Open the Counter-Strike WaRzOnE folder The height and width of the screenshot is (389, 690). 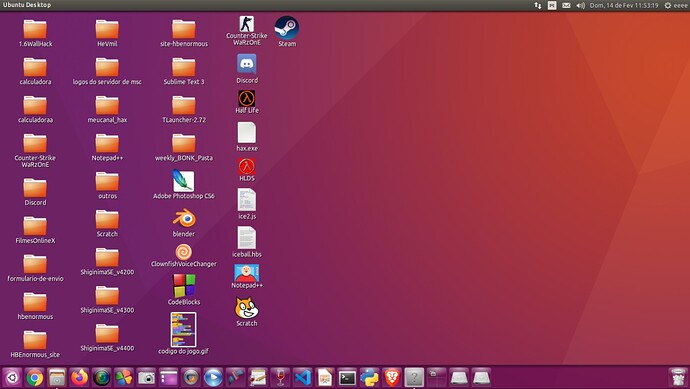(x=35, y=143)
